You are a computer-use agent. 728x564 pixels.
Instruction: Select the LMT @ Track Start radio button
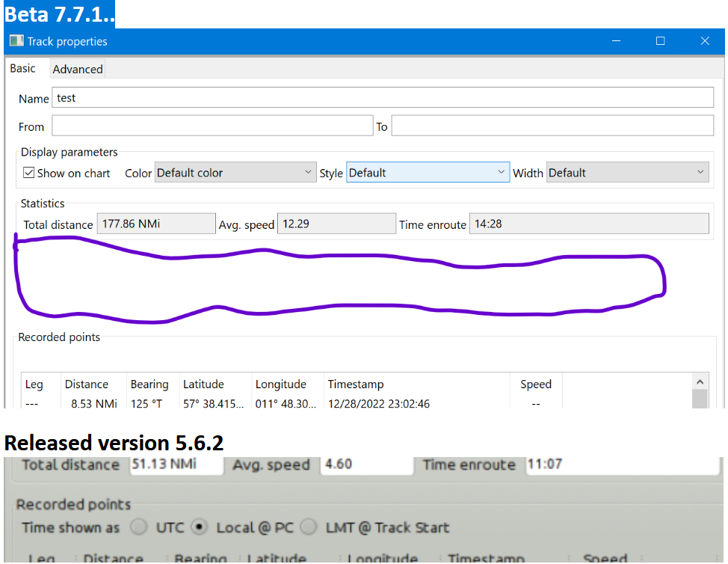(309, 527)
